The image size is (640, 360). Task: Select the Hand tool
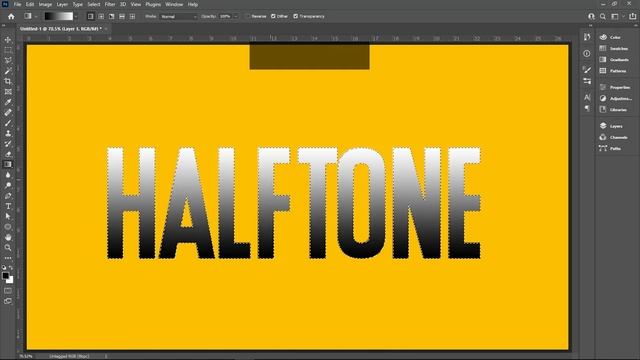pos(8,237)
